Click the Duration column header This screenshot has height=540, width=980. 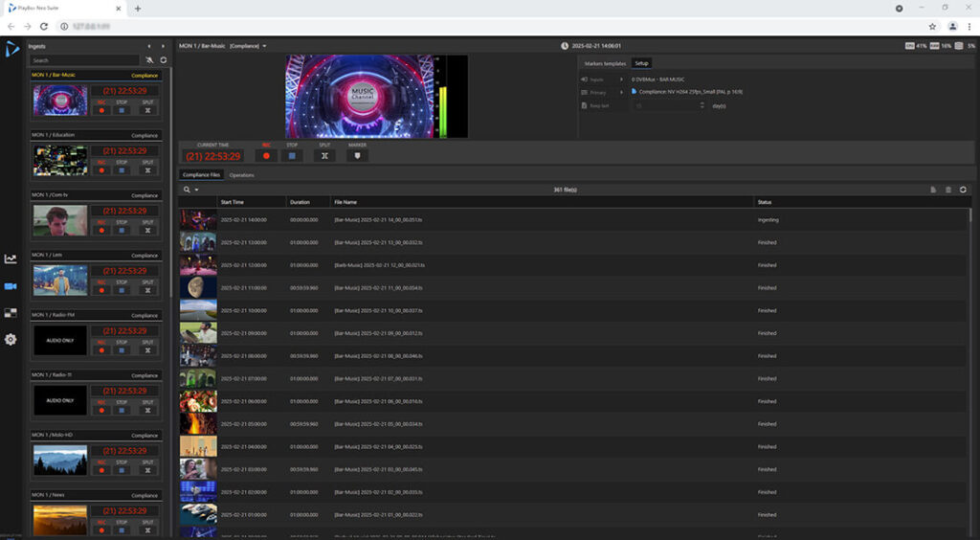pyautogui.click(x=301, y=202)
